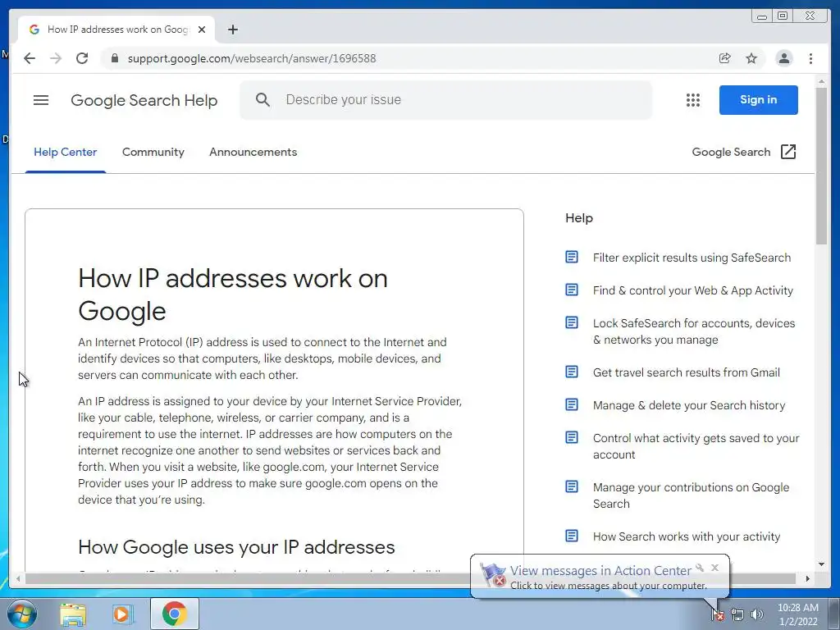Image resolution: width=840 pixels, height=630 pixels.
Task: Click the wrench icon in notification balloon
Action: click(x=700, y=568)
